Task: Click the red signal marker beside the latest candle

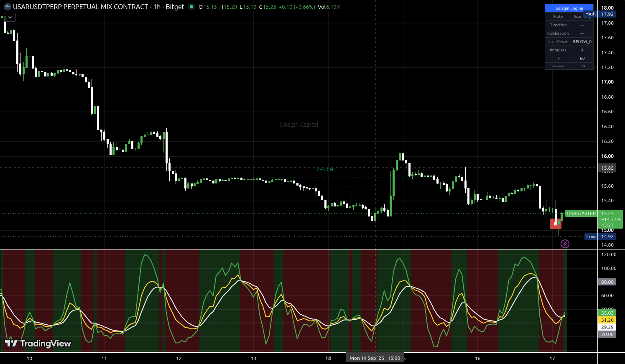Action: pos(555,224)
